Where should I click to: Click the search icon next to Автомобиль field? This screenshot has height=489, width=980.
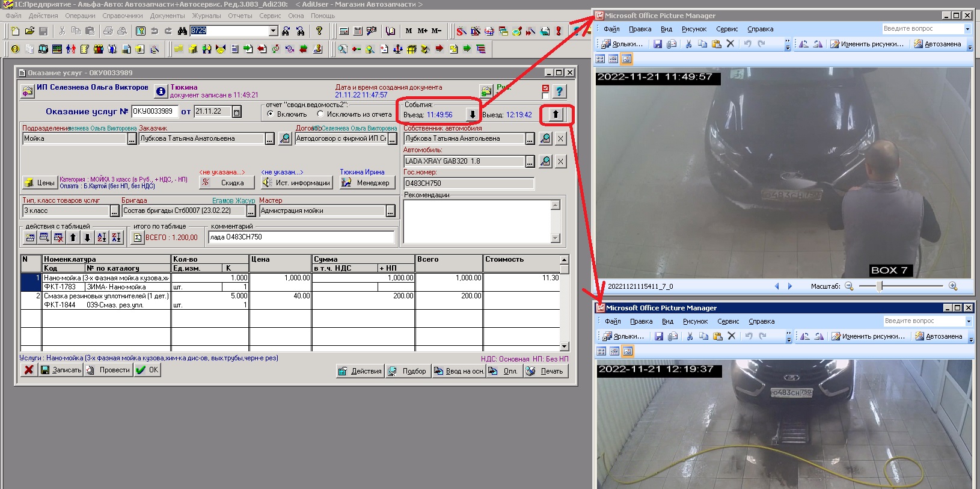click(x=545, y=161)
